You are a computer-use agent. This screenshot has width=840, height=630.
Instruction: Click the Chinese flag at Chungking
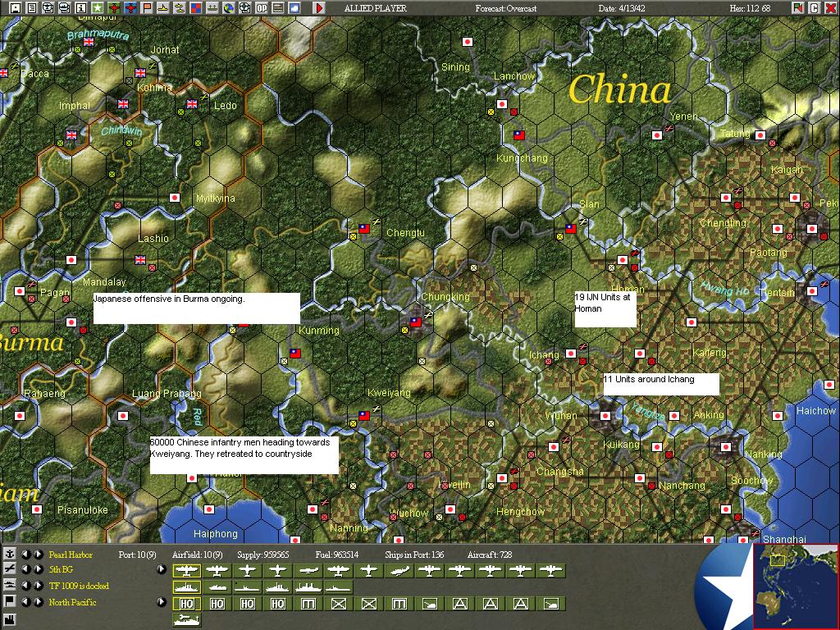[x=416, y=322]
